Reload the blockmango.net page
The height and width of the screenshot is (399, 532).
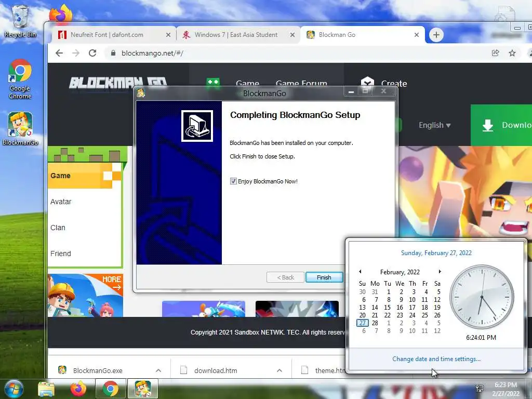pyautogui.click(x=92, y=53)
